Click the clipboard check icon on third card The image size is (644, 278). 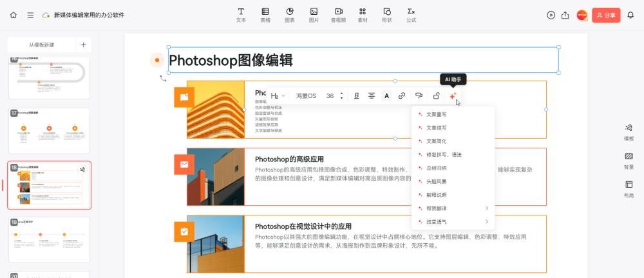tap(184, 232)
